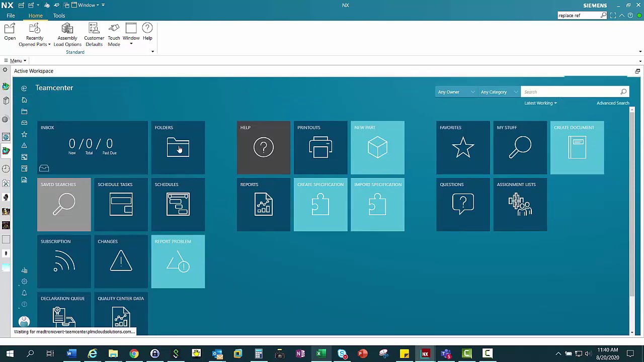This screenshot has height=362, width=644.
Task: Expand Latest Working revision rule dropdown
Action: pos(540,103)
